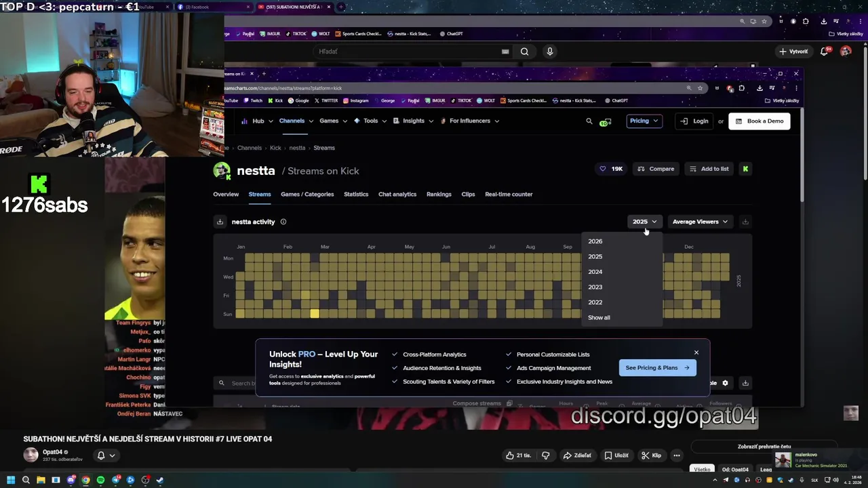Click the Kick breadcrumb link
This screenshot has height=488, width=868.
(275, 148)
